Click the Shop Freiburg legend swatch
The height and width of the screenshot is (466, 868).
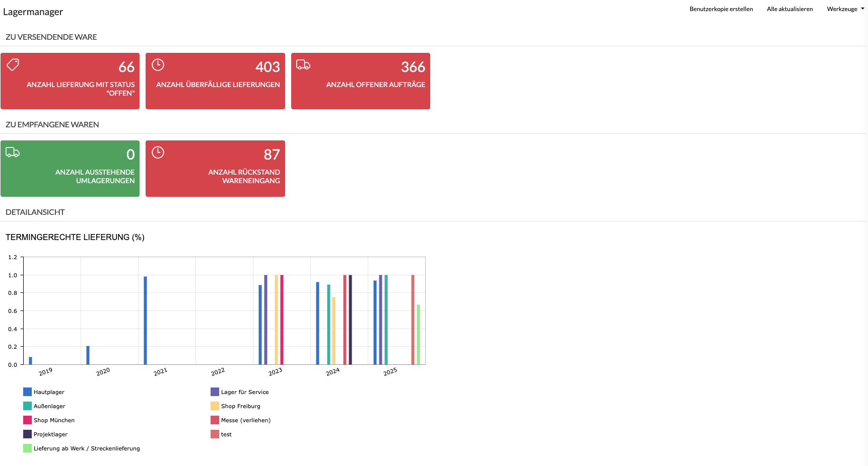point(215,406)
